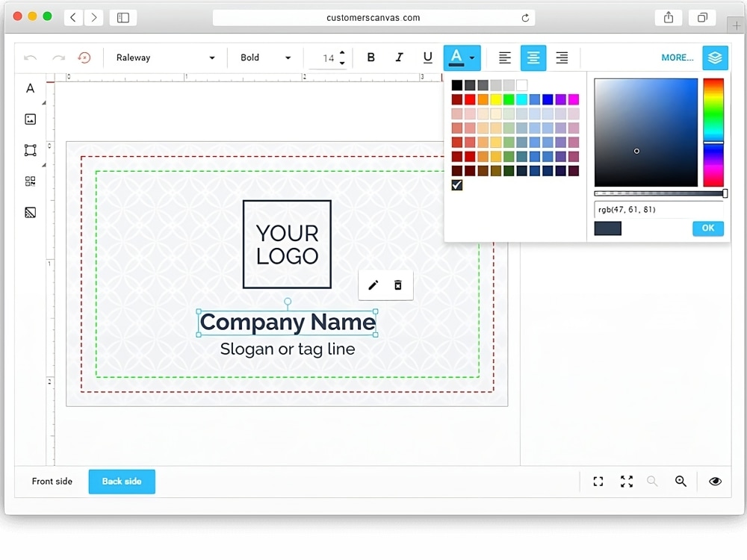The height and width of the screenshot is (560, 747).
Task: Toggle bold formatting
Action: coord(371,57)
